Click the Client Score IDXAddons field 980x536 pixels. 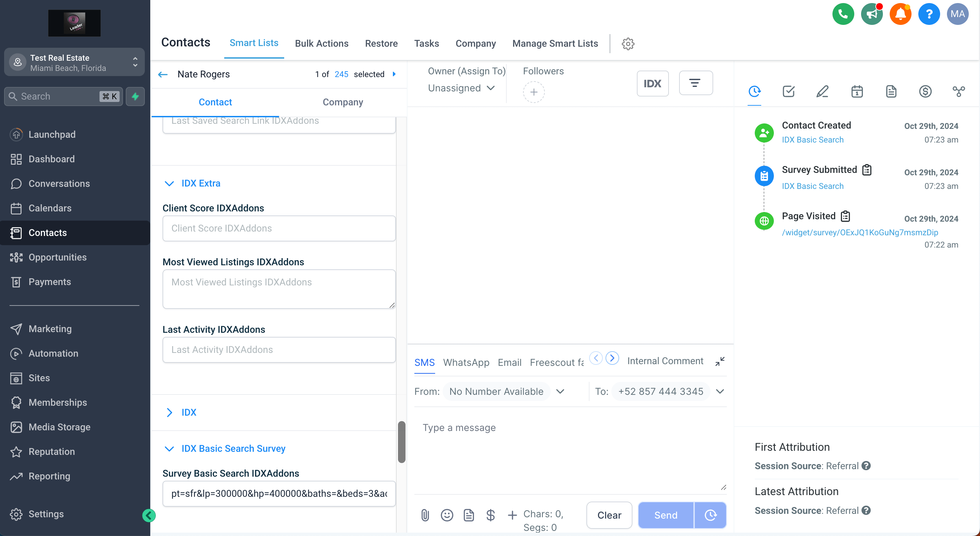click(x=279, y=228)
